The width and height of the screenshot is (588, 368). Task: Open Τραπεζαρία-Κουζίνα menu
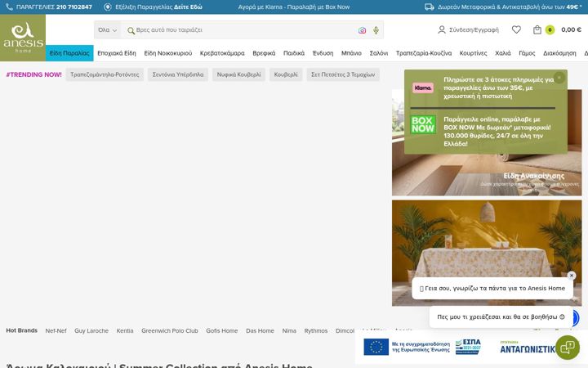tap(424, 53)
